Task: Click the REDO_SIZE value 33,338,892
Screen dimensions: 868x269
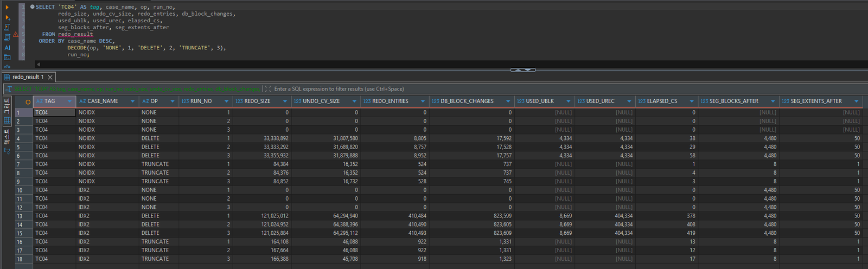Action: pyautogui.click(x=276, y=138)
